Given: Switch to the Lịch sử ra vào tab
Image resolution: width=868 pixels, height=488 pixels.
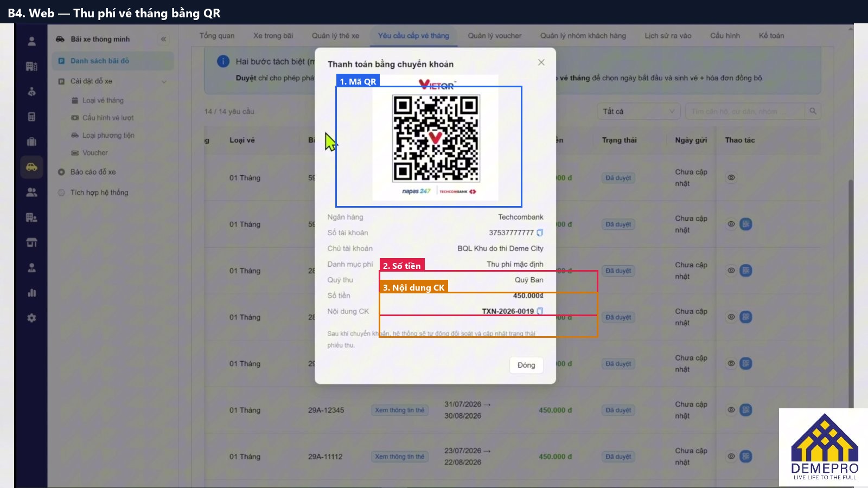Looking at the screenshot, I should [668, 36].
